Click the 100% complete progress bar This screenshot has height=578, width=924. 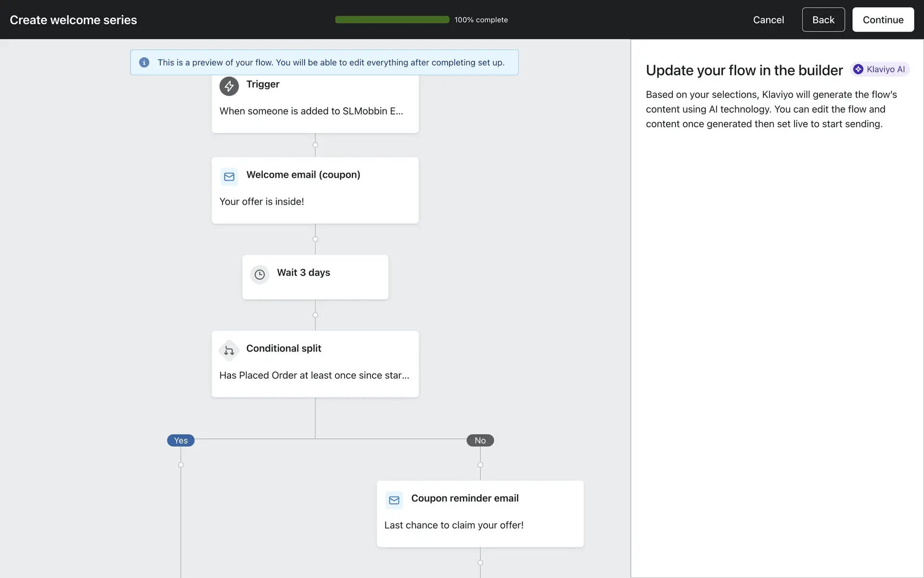click(x=392, y=20)
